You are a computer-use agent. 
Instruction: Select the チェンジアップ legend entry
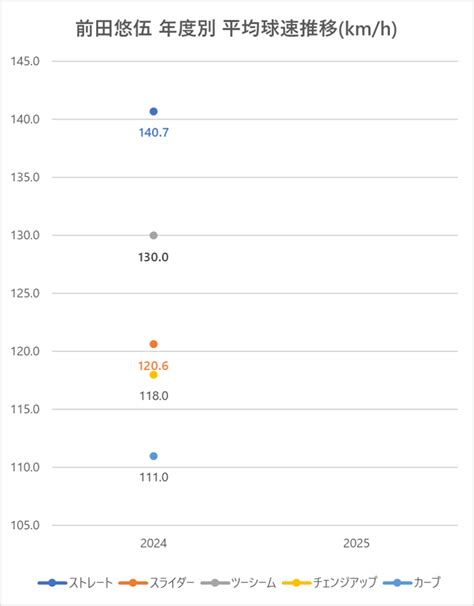(329, 583)
